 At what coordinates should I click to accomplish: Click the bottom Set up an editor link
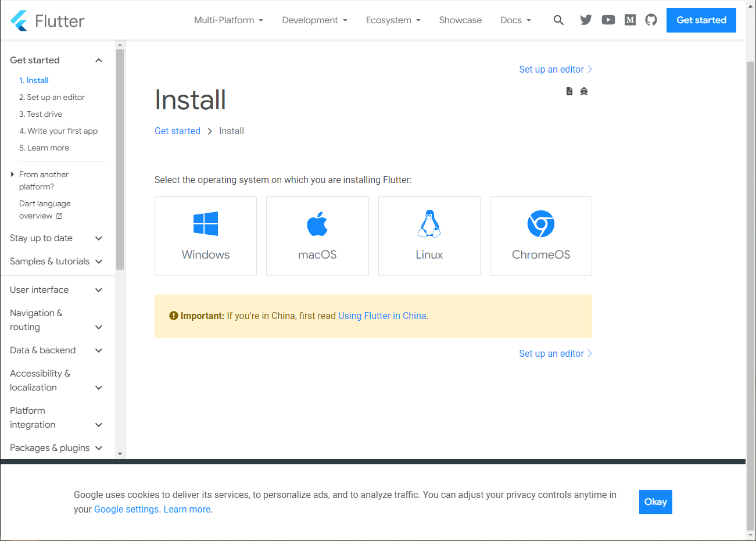pos(556,353)
